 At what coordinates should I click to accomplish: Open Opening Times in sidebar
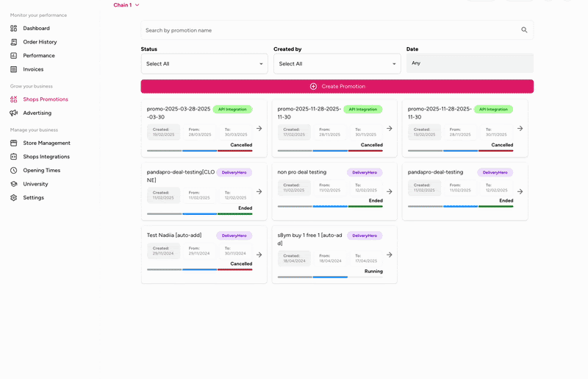coord(41,171)
